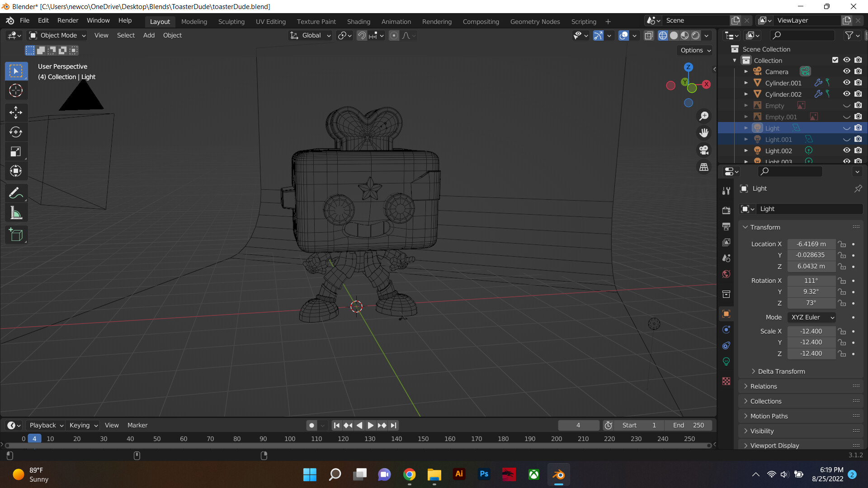Open the Object Properties tab in Properties editor
The height and width of the screenshot is (488, 868).
pos(726,314)
